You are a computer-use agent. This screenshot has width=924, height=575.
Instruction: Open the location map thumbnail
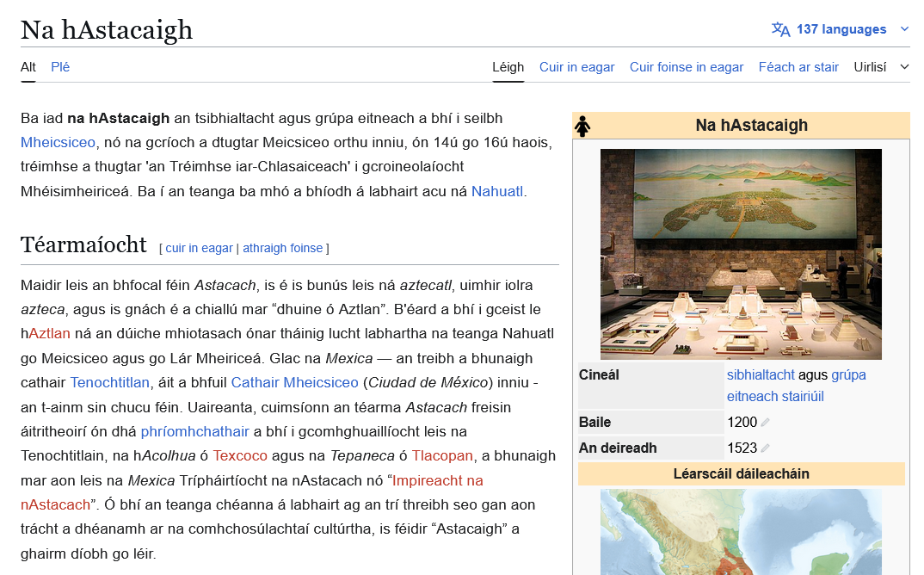click(x=741, y=531)
